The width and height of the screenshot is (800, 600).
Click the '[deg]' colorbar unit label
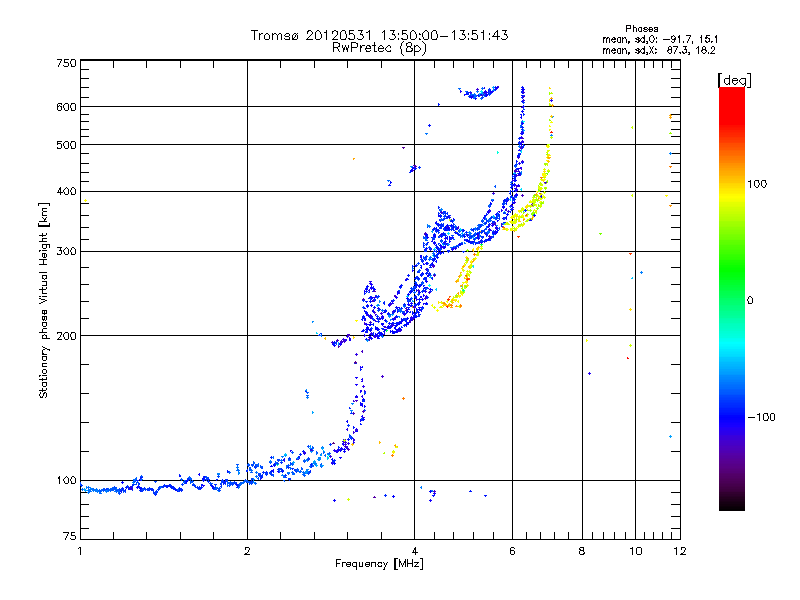[x=734, y=80]
